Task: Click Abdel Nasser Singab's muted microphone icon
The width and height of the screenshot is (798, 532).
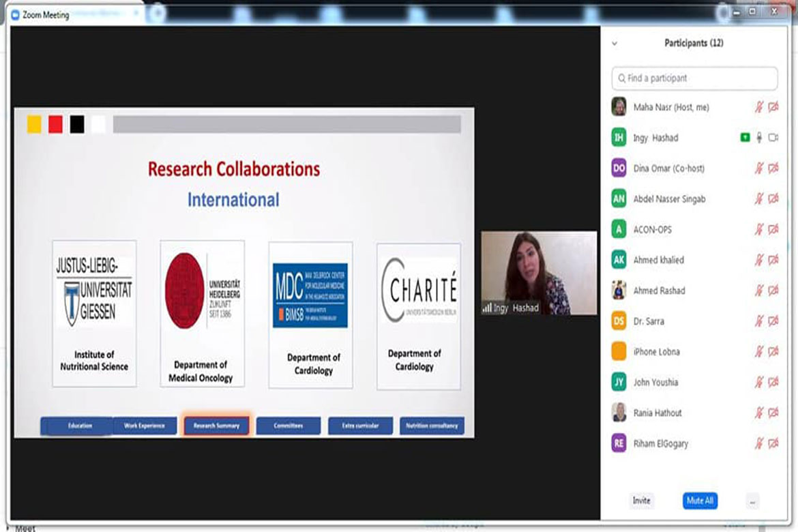Action: click(x=759, y=198)
